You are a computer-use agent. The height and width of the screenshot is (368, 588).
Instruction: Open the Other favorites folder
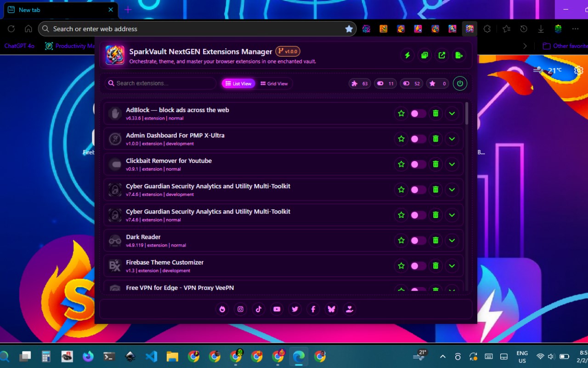(565, 46)
